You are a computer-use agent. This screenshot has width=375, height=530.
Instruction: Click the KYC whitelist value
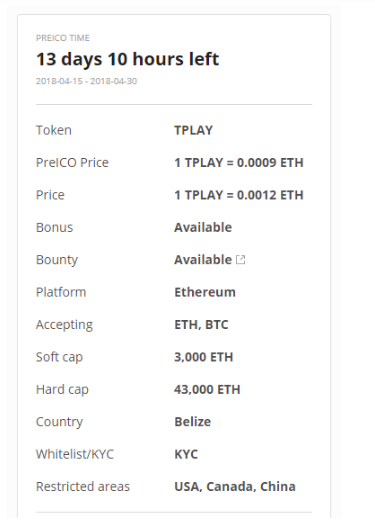click(186, 454)
